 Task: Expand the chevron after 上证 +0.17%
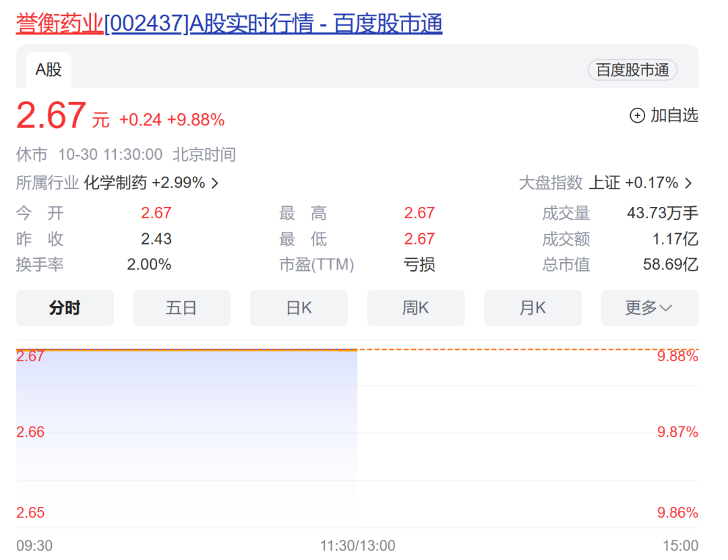(688, 183)
